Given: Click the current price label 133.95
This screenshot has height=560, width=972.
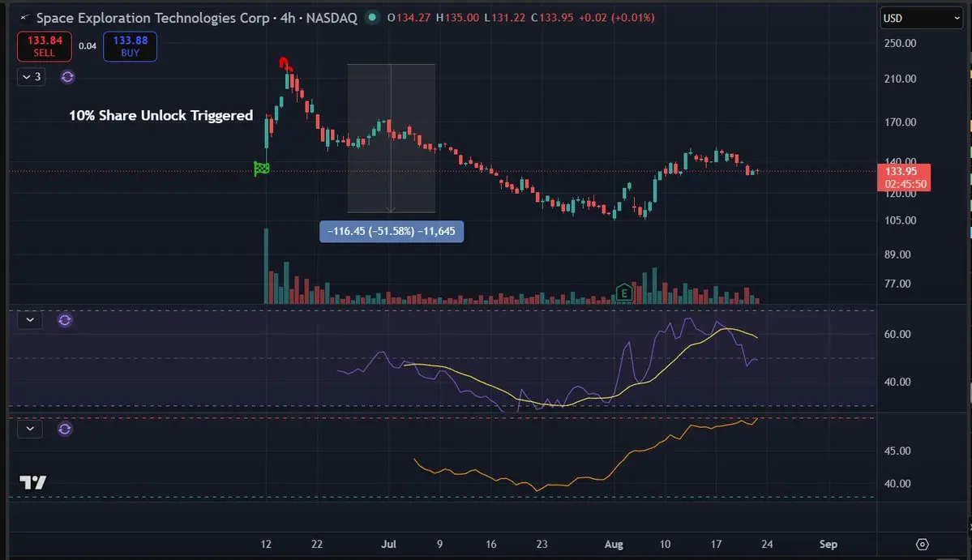Looking at the screenshot, I should [904, 177].
